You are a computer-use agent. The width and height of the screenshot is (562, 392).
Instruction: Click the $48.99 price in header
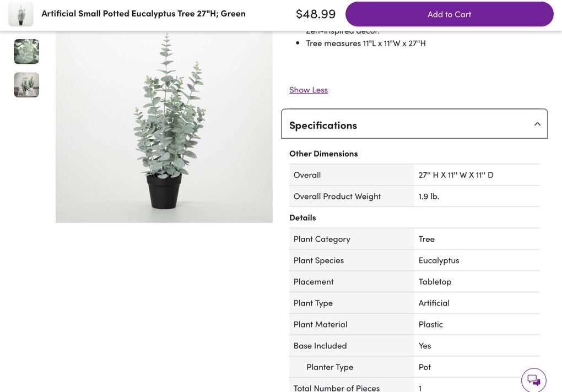pyautogui.click(x=316, y=14)
